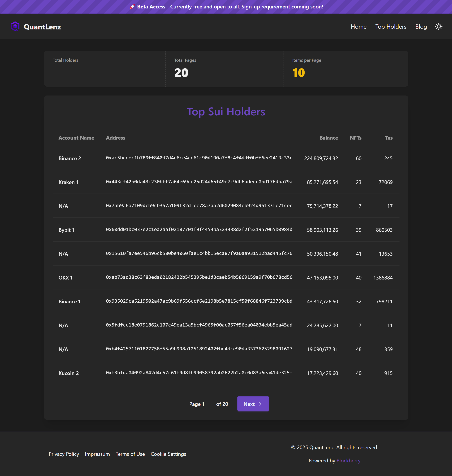The height and width of the screenshot is (476, 452).
Task: Click the address starting with 0x7ab9a6a7
Action: 199,205
